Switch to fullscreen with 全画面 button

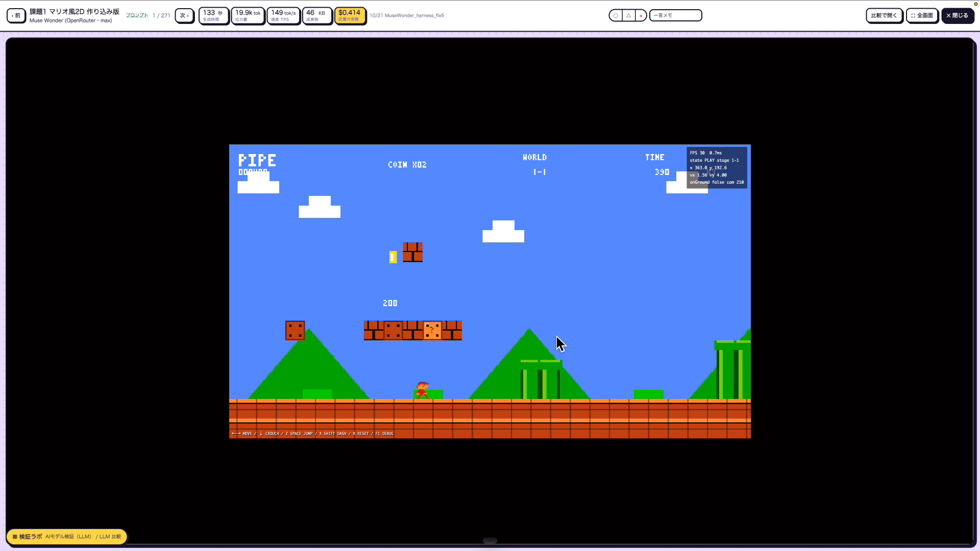tap(922, 15)
